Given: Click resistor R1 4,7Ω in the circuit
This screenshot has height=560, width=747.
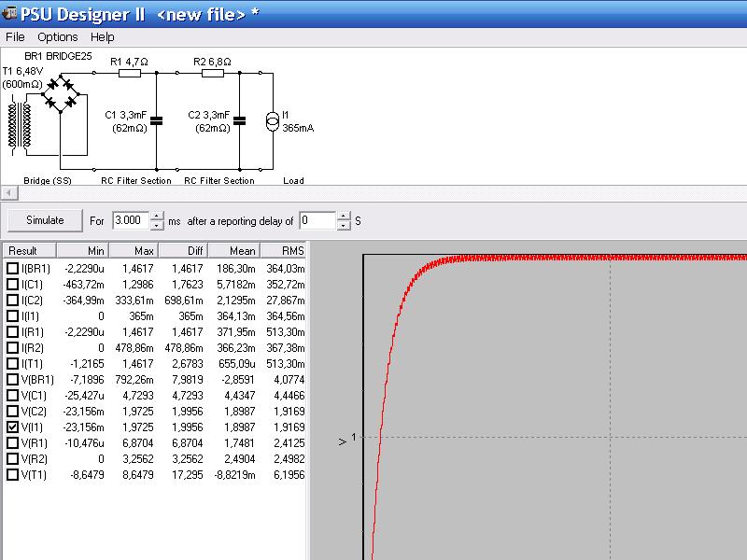Looking at the screenshot, I should pos(129,73).
